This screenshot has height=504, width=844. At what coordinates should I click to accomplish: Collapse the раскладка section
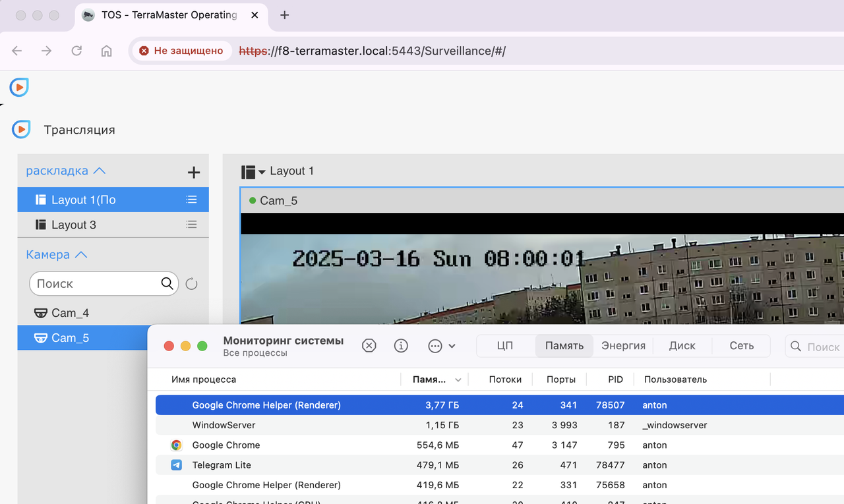(65, 171)
